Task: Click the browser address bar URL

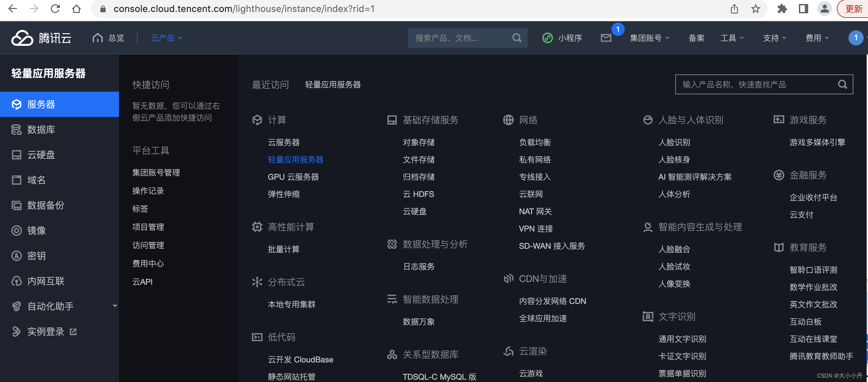Action: tap(244, 9)
